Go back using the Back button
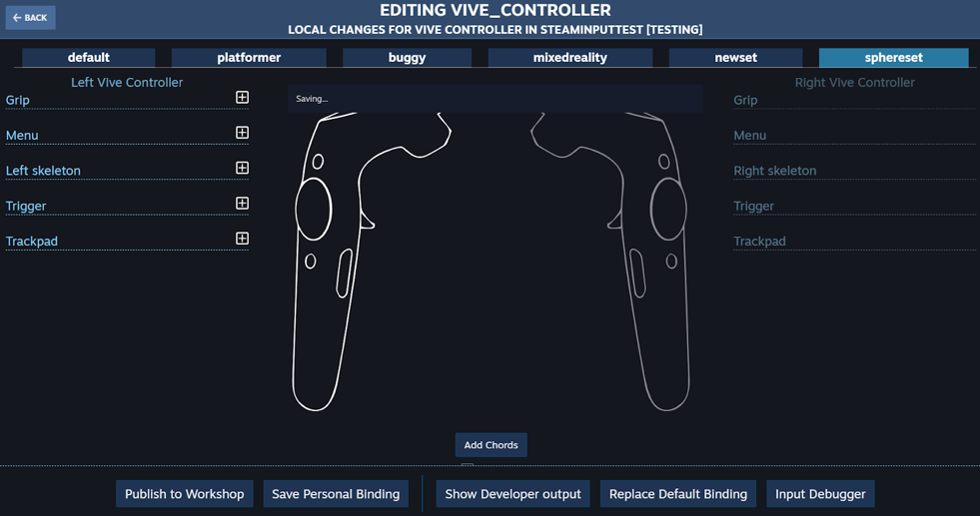 (x=31, y=18)
